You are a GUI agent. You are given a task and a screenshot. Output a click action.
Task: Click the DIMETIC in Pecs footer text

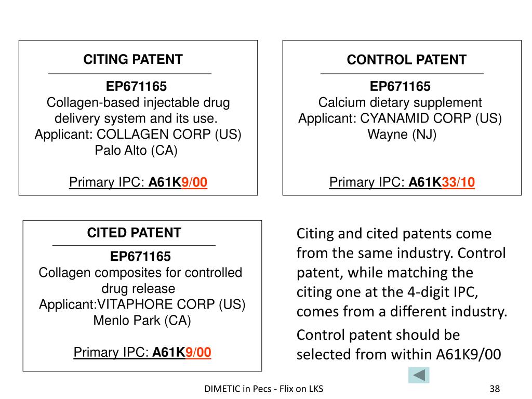point(263,389)
